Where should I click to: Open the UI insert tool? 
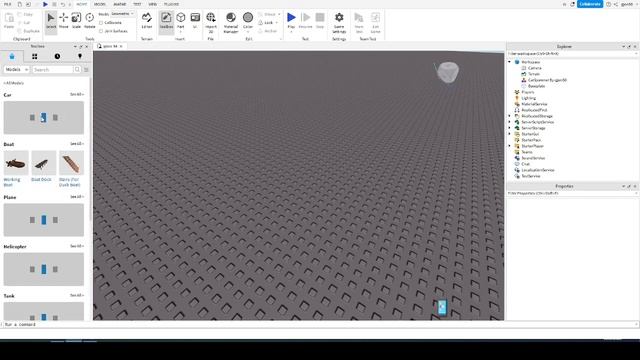[195, 21]
